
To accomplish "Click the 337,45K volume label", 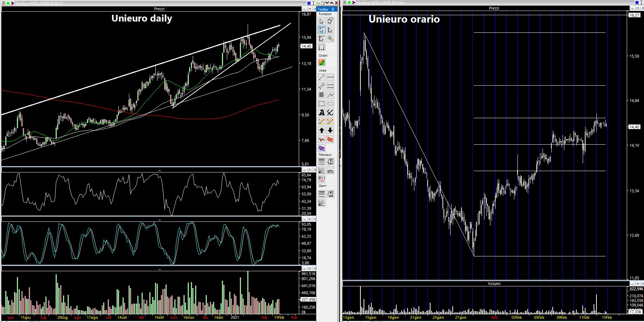I will [x=308, y=299].
